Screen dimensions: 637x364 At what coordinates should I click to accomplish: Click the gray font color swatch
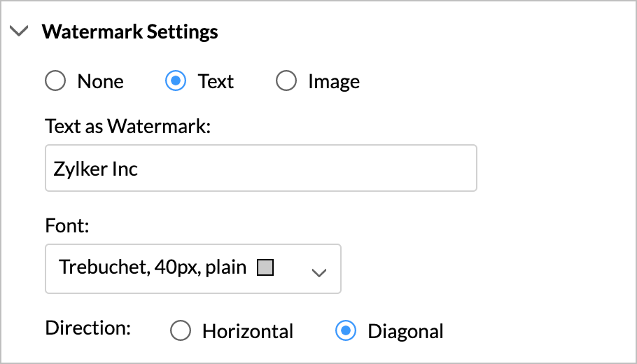(x=265, y=267)
